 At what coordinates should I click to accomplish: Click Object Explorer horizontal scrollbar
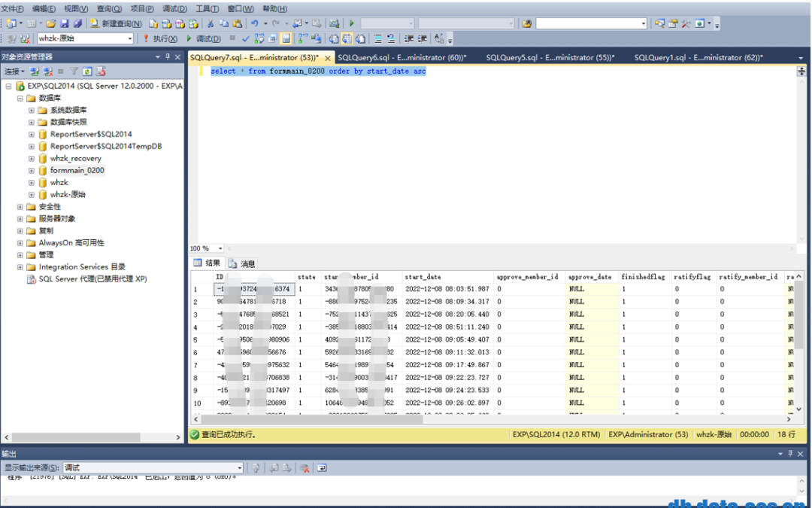[76, 437]
